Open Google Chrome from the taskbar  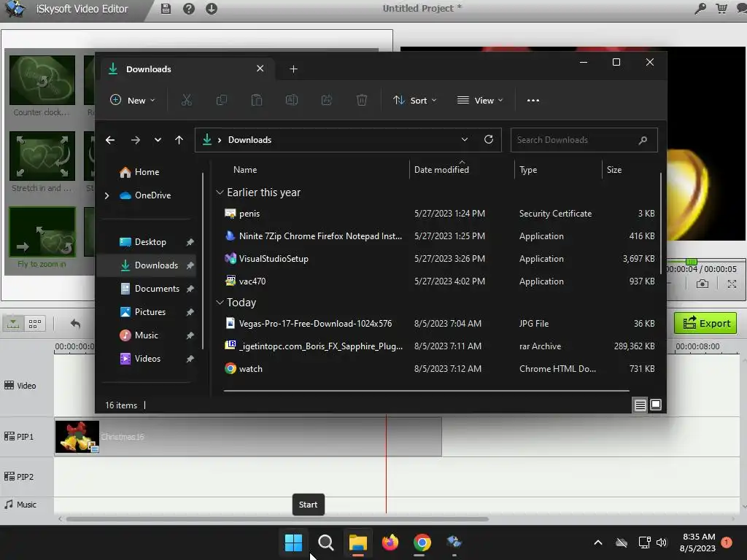coord(422,542)
